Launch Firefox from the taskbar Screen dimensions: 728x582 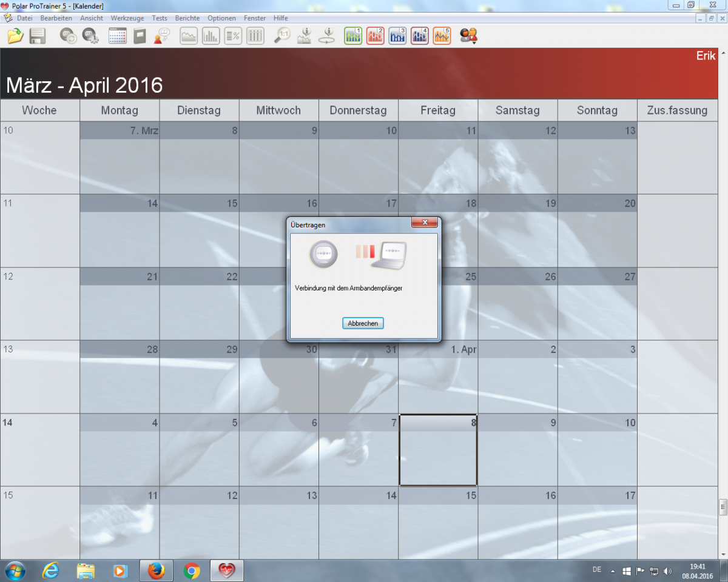click(156, 571)
